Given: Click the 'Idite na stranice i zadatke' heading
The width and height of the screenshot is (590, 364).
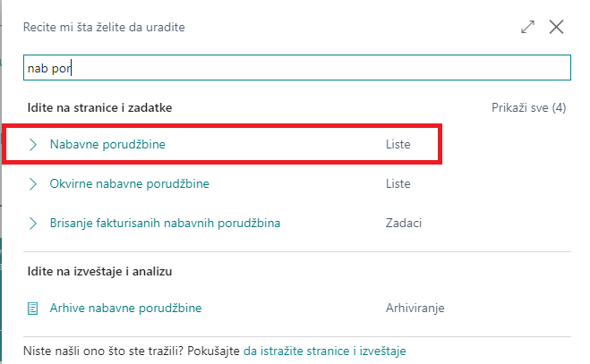Looking at the screenshot, I should point(99,107).
